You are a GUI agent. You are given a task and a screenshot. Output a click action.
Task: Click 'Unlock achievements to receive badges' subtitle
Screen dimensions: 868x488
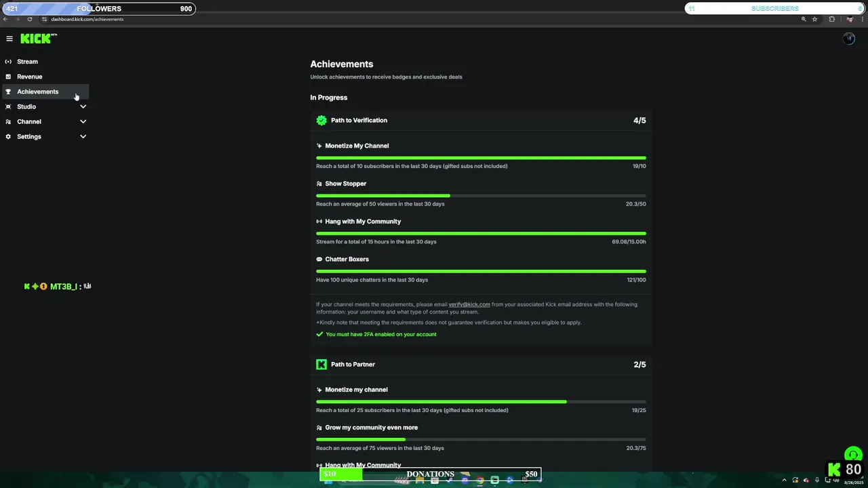387,77
